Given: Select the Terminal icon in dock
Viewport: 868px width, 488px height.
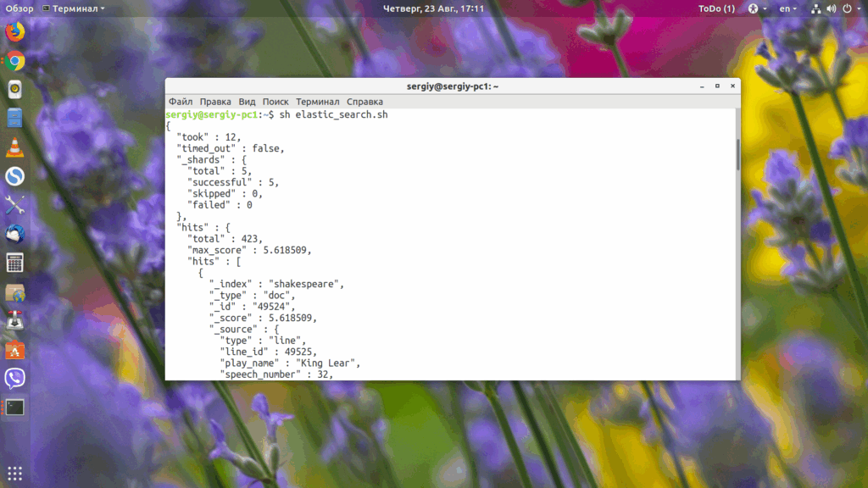Looking at the screenshot, I should 15,408.
